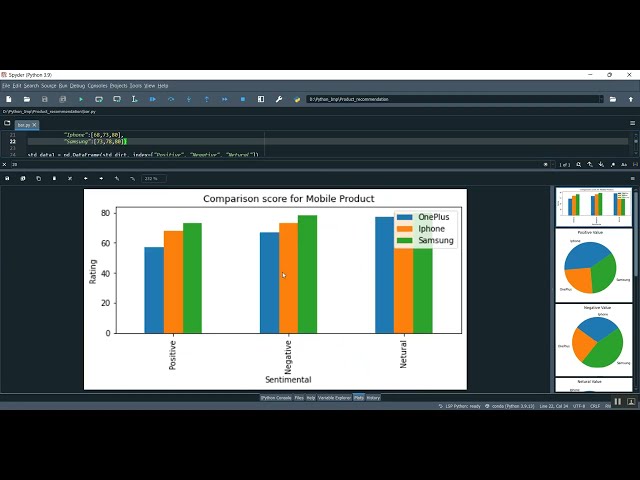Toggle whole-word search
This screenshot has width=640, height=480.
[x=635, y=164]
